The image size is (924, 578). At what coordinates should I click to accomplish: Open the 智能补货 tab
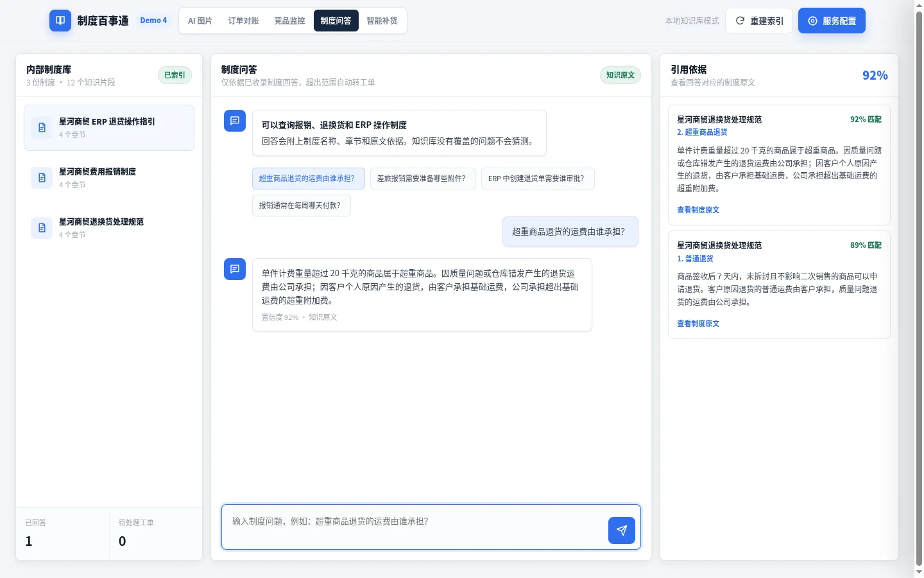coord(382,21)
